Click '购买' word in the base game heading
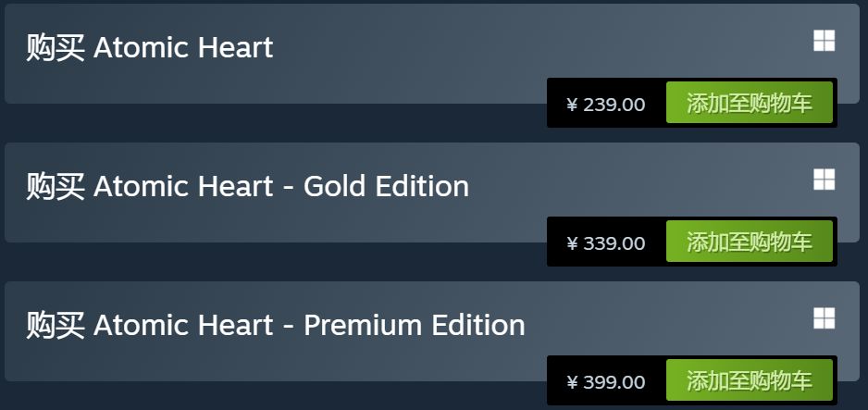The image size is (868, 410). point(56,47)
